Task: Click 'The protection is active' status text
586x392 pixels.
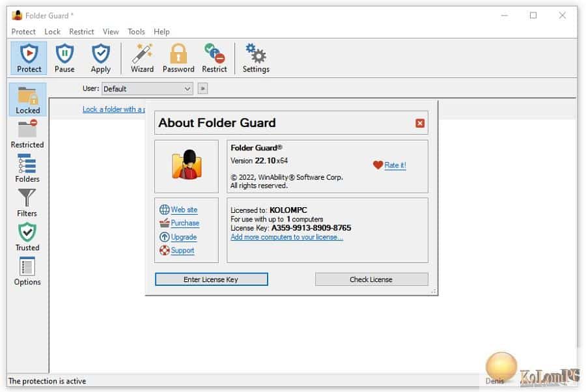Action: [47, 381]
